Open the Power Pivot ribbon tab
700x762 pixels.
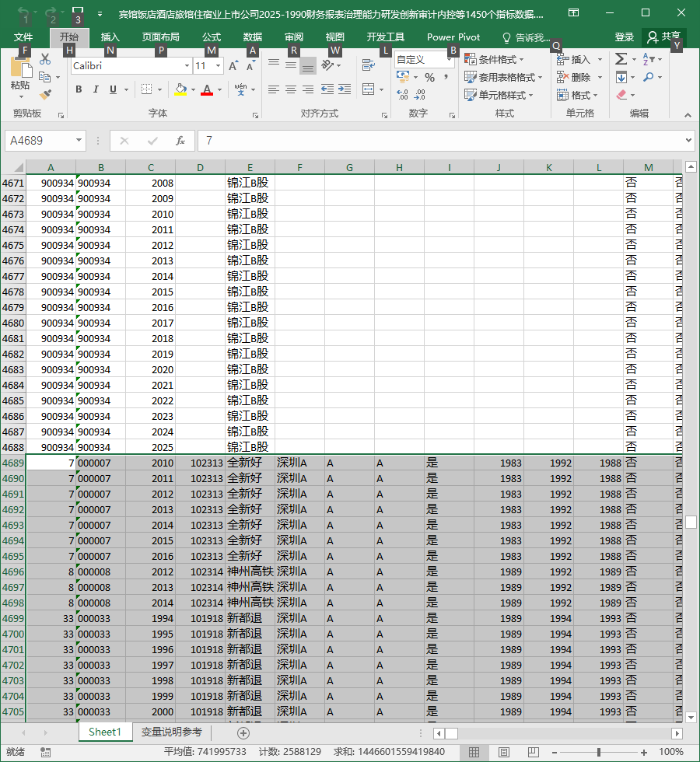(453, 37)
